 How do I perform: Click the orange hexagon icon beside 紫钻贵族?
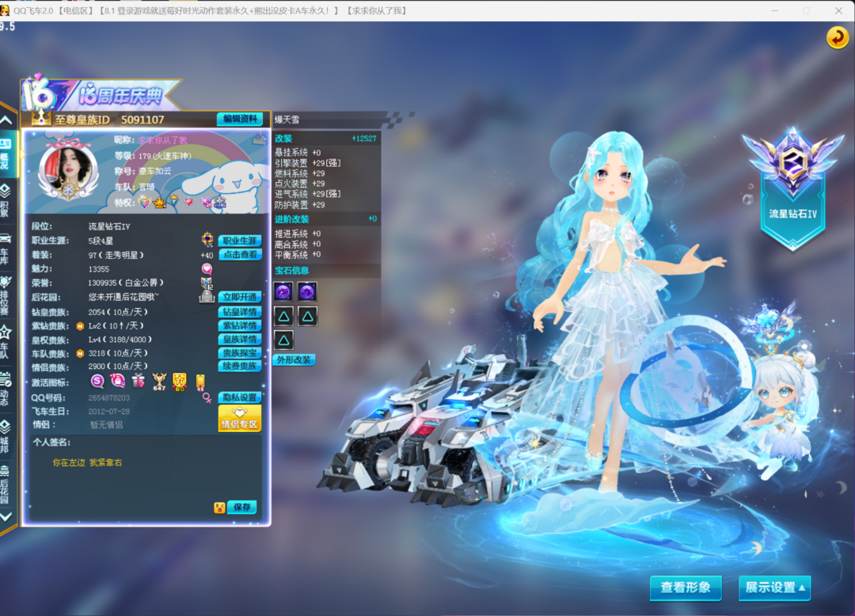80,326
